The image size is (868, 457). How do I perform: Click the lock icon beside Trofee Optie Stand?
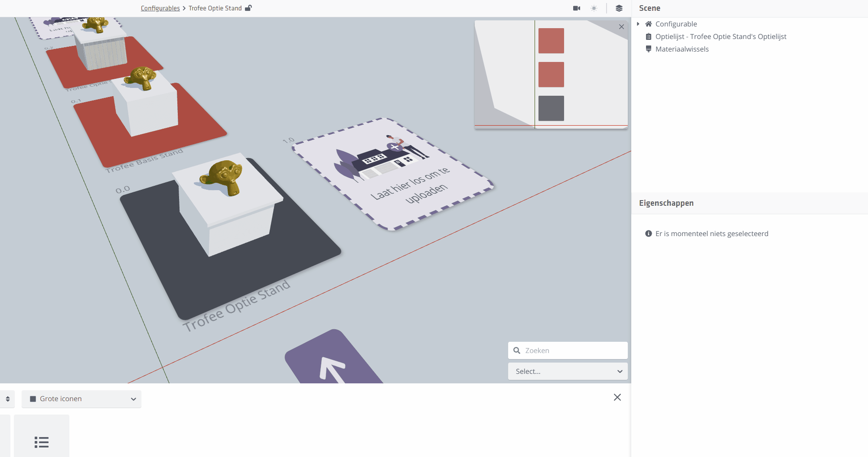point(248,8)
